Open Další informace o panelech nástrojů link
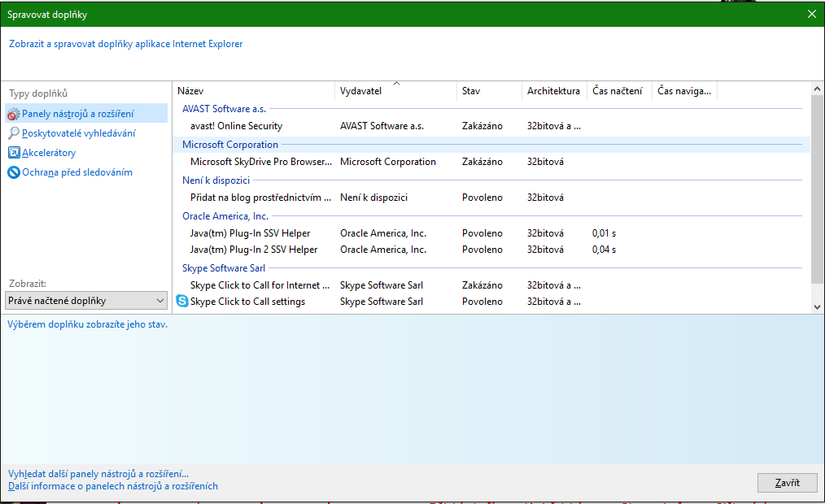Image resolution: width=825 pixels, height=504 pixels. (113, 486)
